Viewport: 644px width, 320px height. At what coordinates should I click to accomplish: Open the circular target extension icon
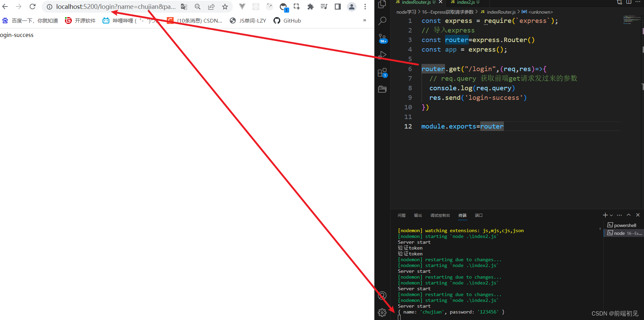coord(269,6)
